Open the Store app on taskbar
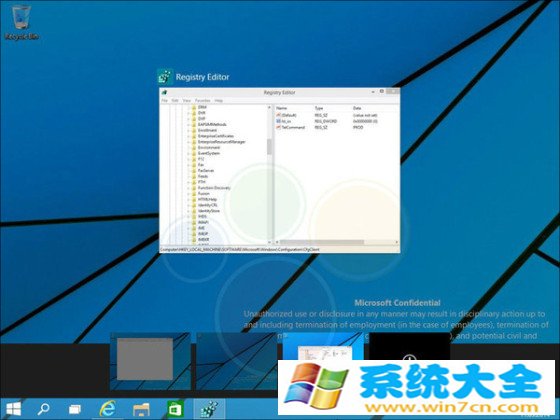 [175, 409]
